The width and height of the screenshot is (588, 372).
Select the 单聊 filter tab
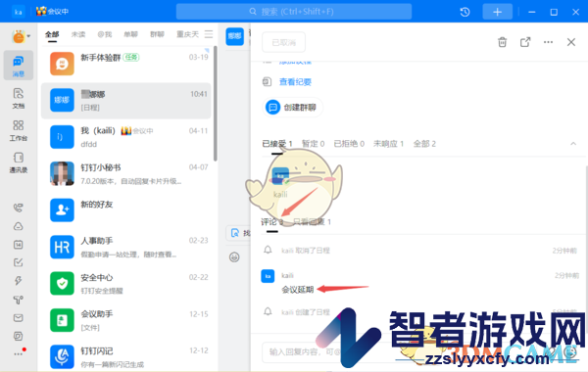pos(131,34)
